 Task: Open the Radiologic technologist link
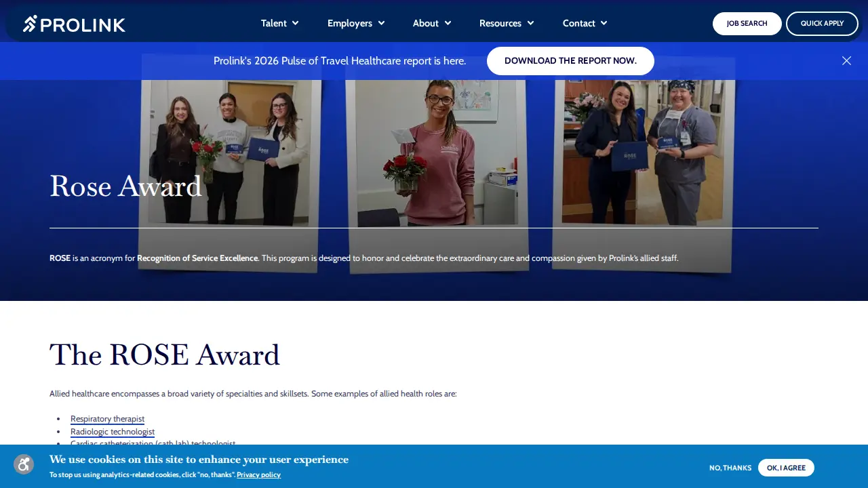point(113,432)
